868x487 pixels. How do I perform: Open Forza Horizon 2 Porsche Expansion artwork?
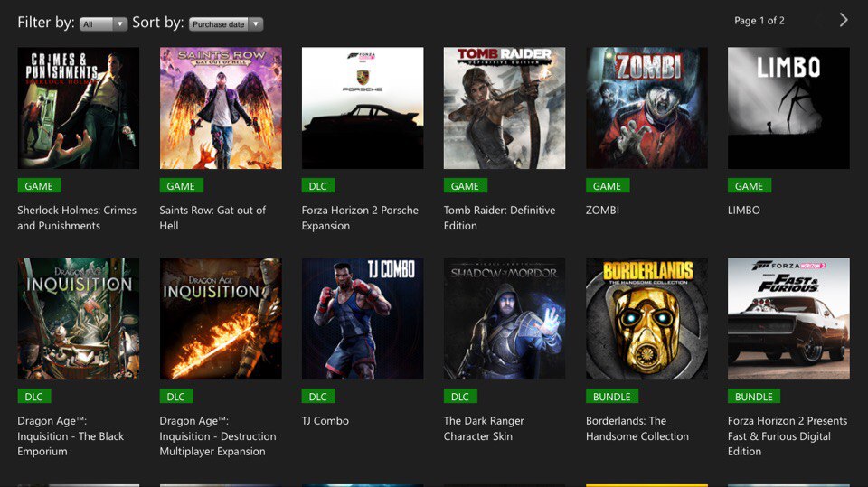click(363, 108)
